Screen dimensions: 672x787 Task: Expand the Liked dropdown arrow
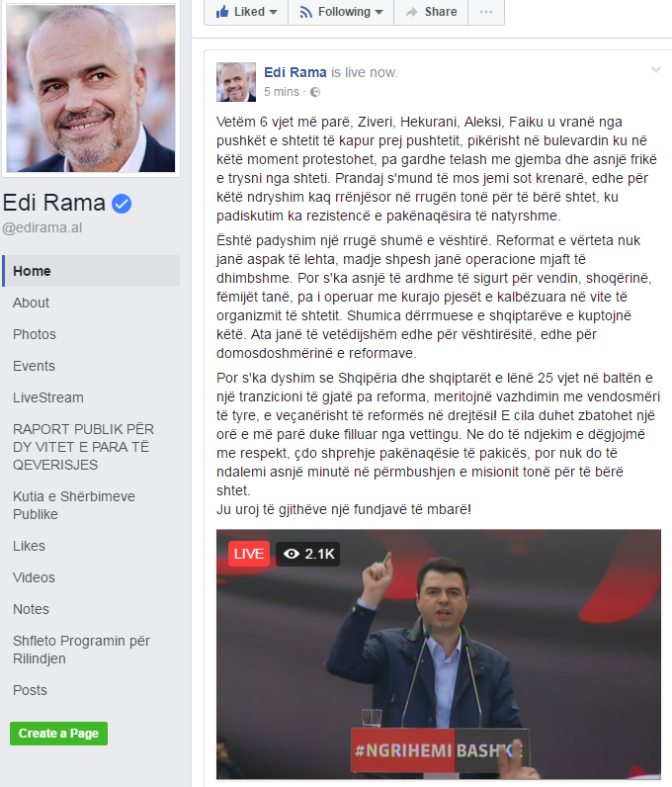point(274,12)
